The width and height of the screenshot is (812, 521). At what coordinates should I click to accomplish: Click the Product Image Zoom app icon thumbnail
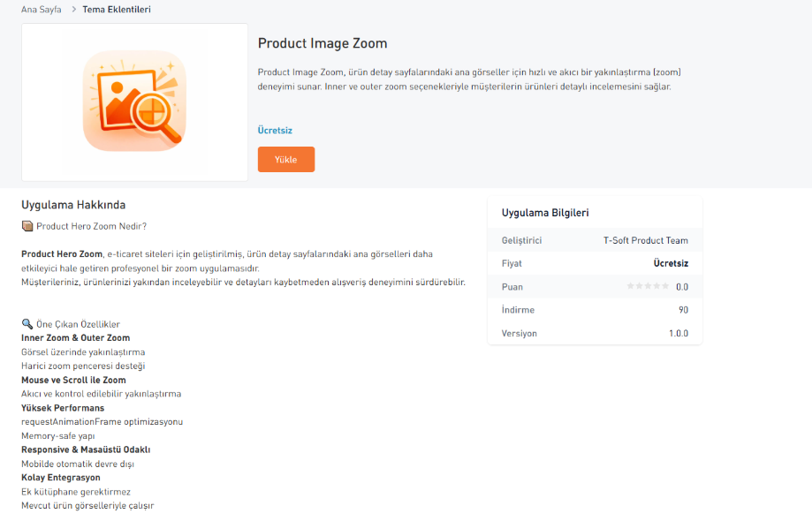[x=134, y=102]
